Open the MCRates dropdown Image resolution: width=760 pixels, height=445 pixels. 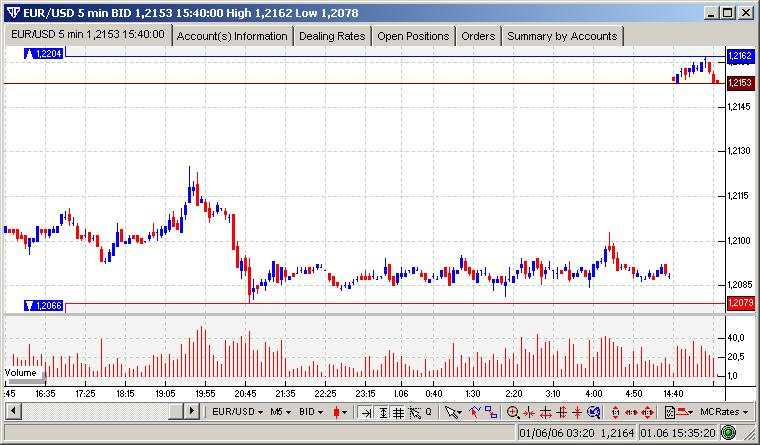click(724, 412)
